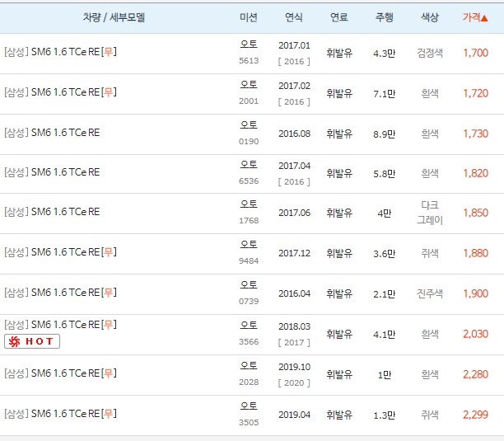Select the 1,720 price value
The height and width of the screenshot is (441, 504).
(475, 94)
